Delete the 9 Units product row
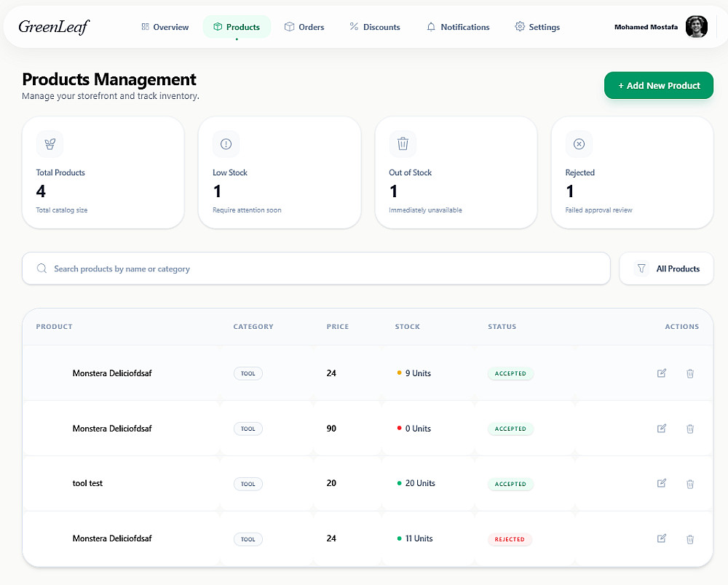Image resolution: width=728 pixels, height=585 pixels. coord(690,373)
